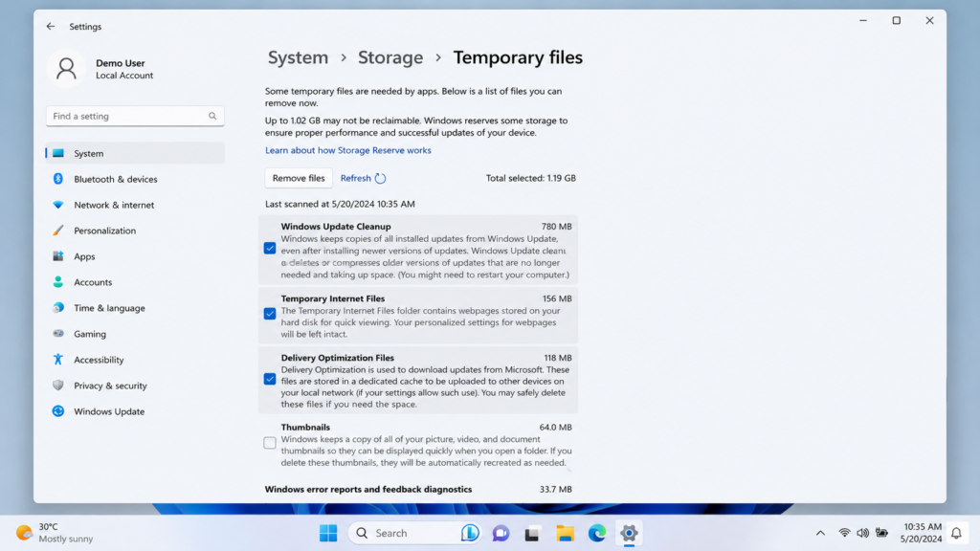Uncheck the Delivery Optimization Files checkbox
This screenshot has height=551, width=980.
(270, 379)
